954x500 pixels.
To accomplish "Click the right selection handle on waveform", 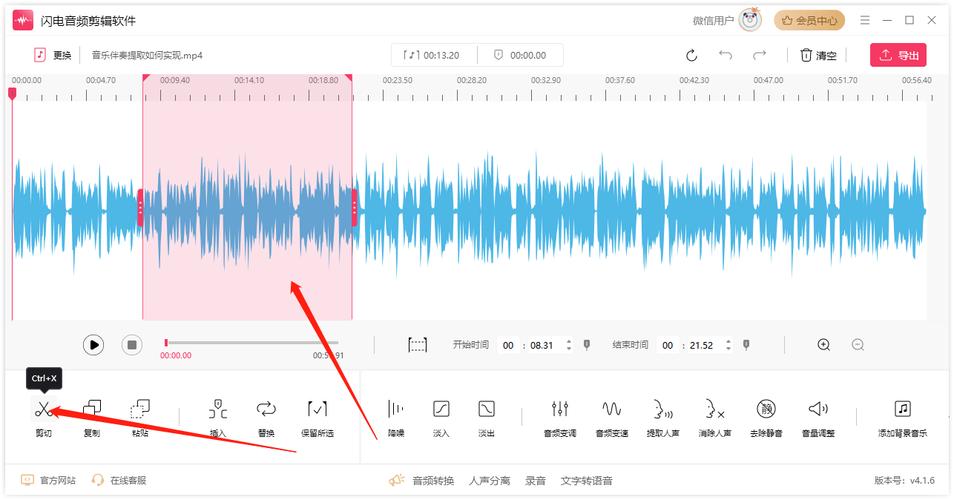I will (x=355, y=207).
